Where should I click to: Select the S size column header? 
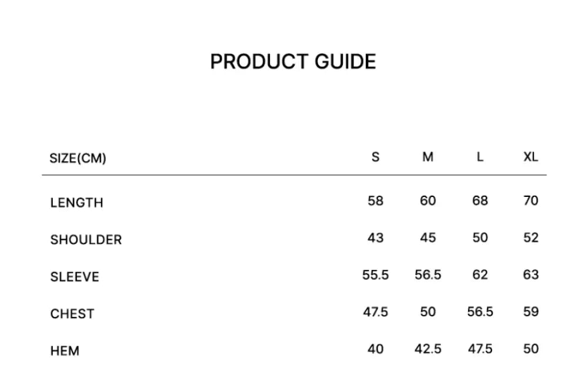coord(376,157)
